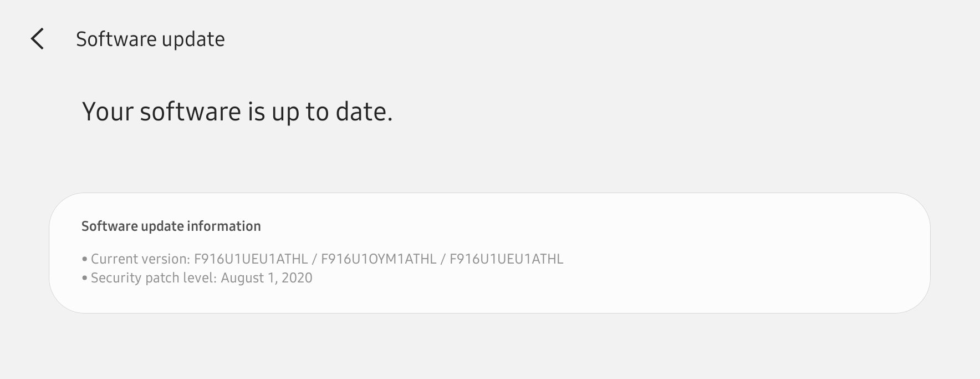
Task: Click the first F916U1UEU1ATHL build string
Action: (x=251, y=259)
